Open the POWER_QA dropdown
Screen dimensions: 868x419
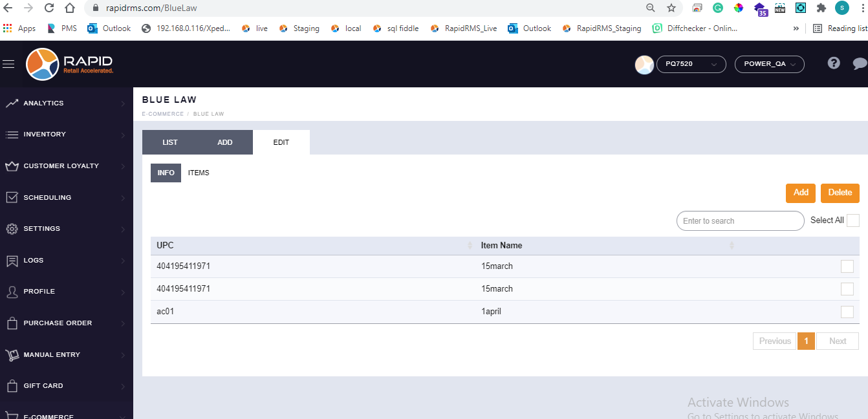tap(769, 64)
